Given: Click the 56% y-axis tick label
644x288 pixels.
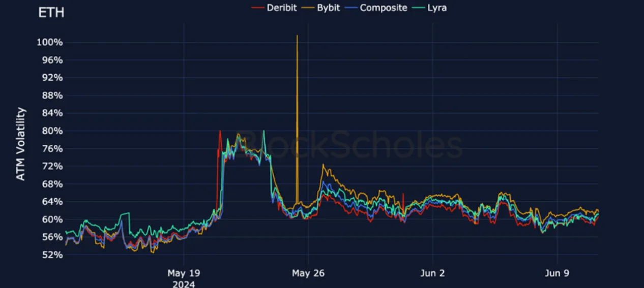Looking at the screenshot, I should [x=52, y=237].
